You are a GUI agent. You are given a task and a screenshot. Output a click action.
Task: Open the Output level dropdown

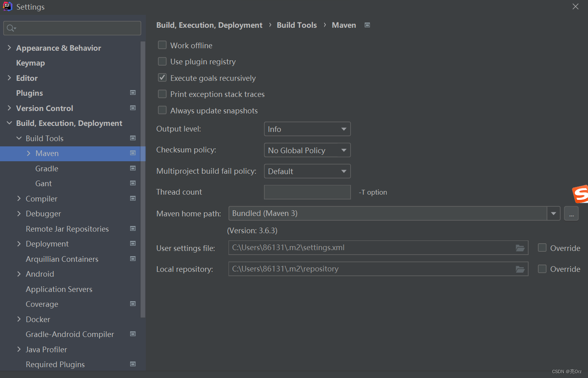tap(307, 129)
